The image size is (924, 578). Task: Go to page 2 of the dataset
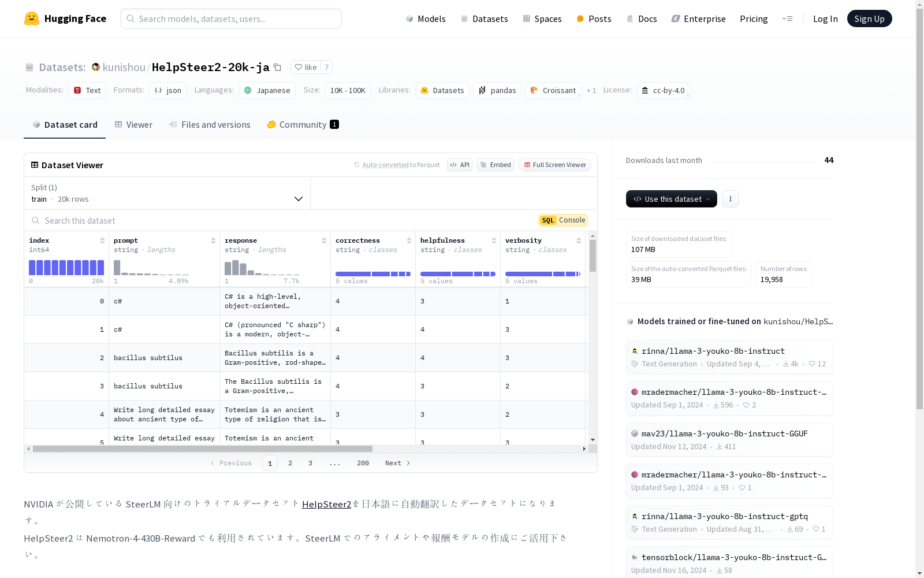tap(290, 463)
